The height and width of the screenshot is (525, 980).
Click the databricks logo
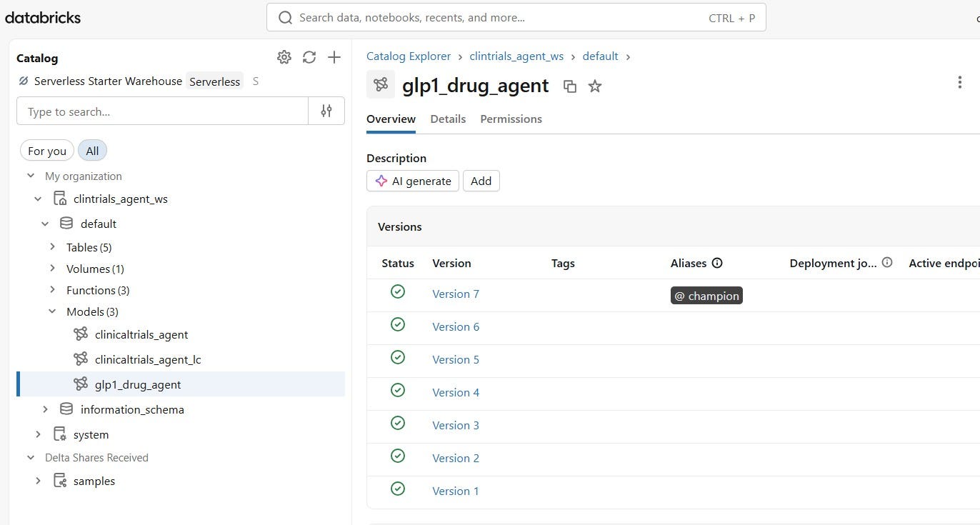click(43, 18)
